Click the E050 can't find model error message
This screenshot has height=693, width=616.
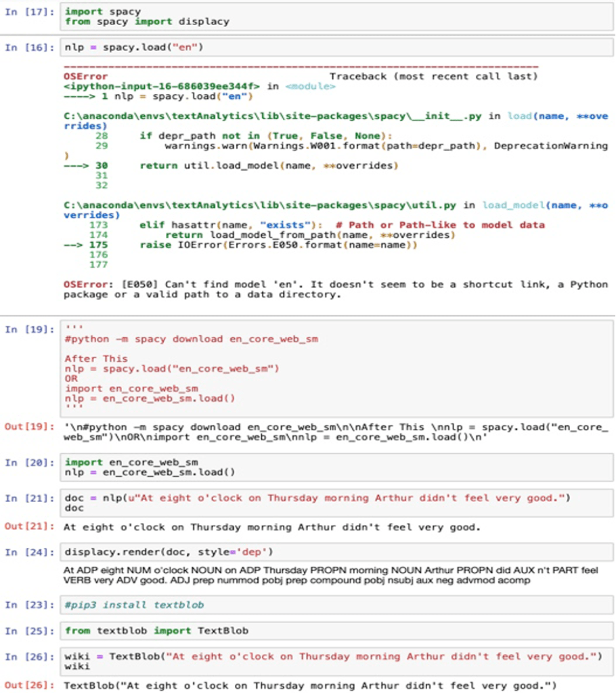[335, 289]
